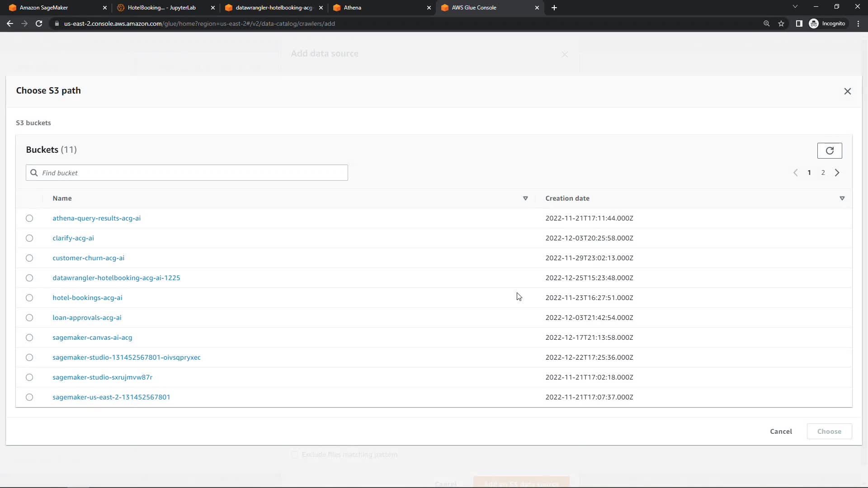The height and width of the screenshot is (488, 868).
Task: Click the refresh buckets icon button
Action: point(829,150)
